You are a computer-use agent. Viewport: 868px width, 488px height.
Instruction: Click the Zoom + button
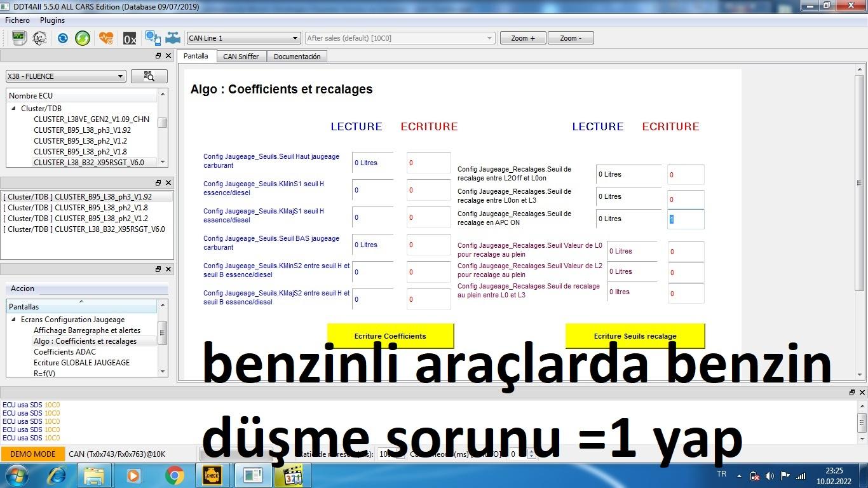click(x=522, y=38)
